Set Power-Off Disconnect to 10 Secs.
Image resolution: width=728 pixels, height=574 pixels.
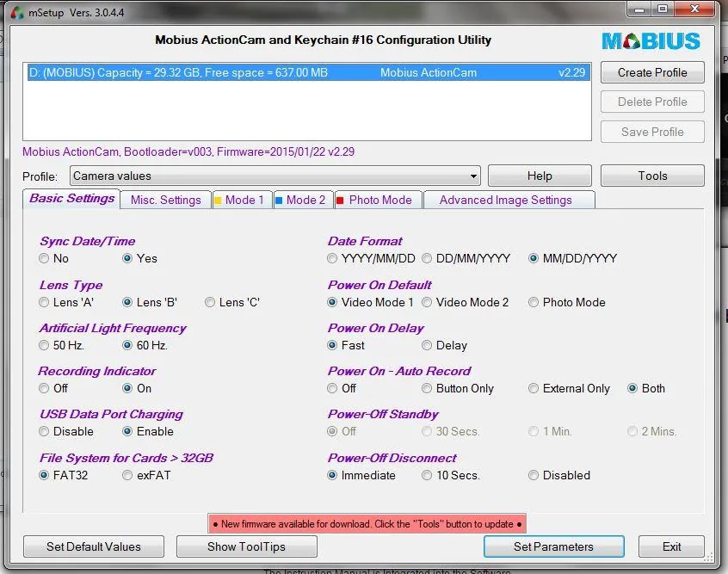(x=451, y=476)
